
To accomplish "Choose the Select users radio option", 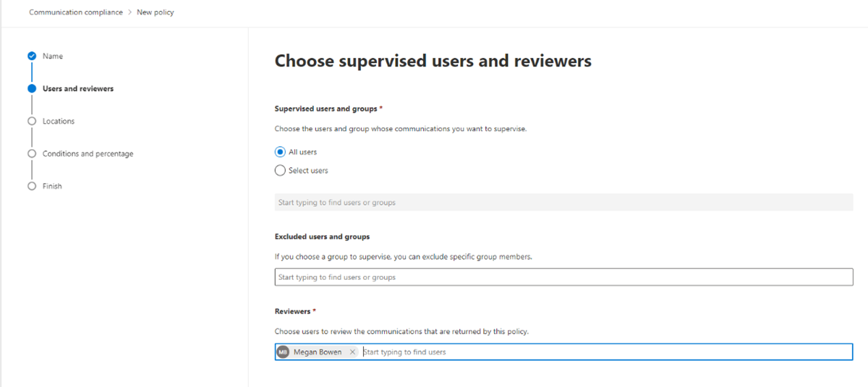I will (280, 171).
